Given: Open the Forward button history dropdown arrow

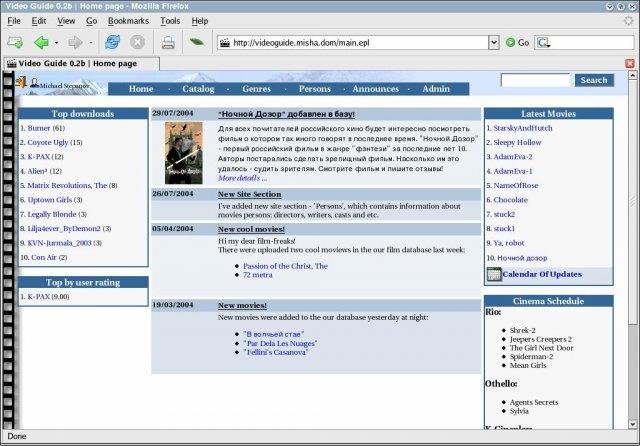Looking at the screenshot, I should [x=91, y=42].
